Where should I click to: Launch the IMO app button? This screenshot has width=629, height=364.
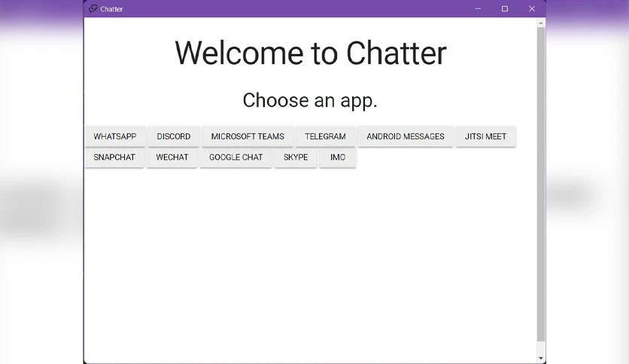pyautogui.click(x=338, y=157)
